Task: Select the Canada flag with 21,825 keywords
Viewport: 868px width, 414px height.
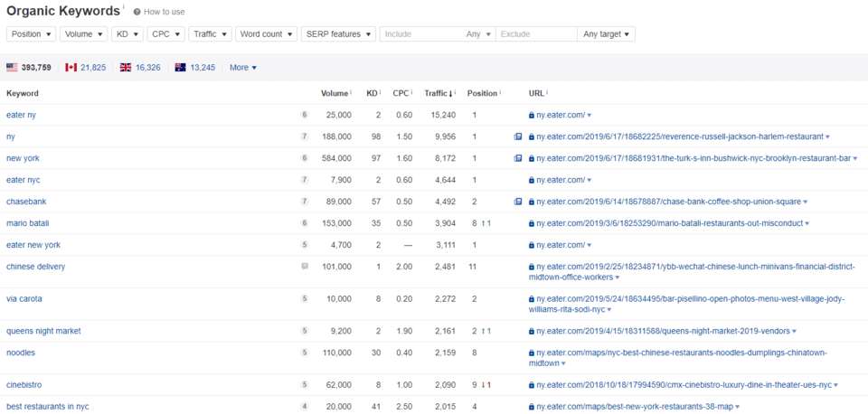Action: (x=71, y=68)
